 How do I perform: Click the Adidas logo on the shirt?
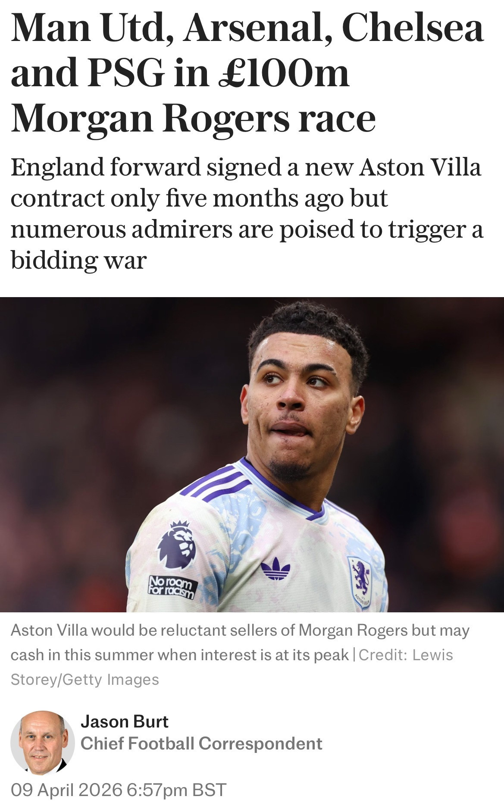pyautogui.click(x=276, y=568)
